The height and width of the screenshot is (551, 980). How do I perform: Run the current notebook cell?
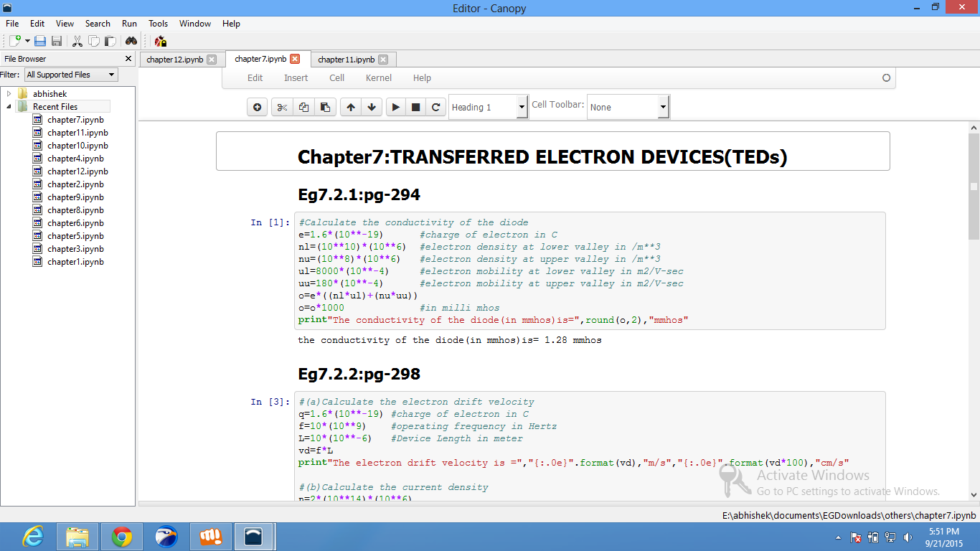point(395,108)
